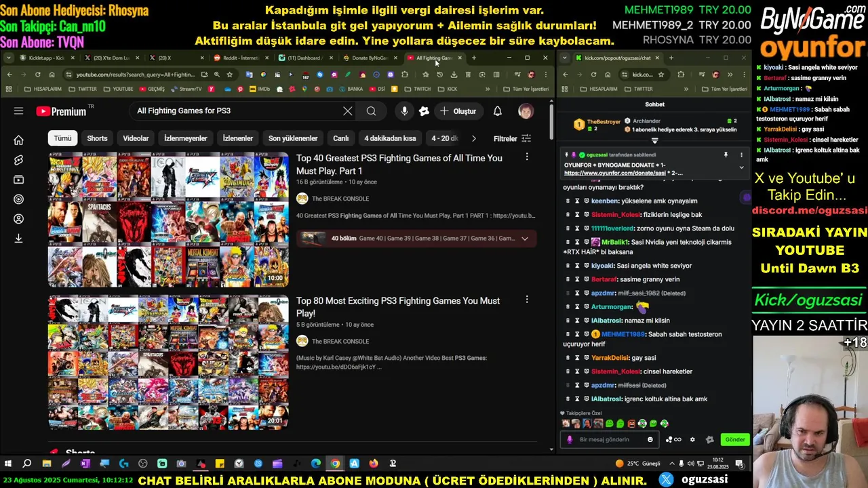The image size is (868, 488).
Task: Select the 'Videolar' filter chip
Action: [x=136, y=138]
